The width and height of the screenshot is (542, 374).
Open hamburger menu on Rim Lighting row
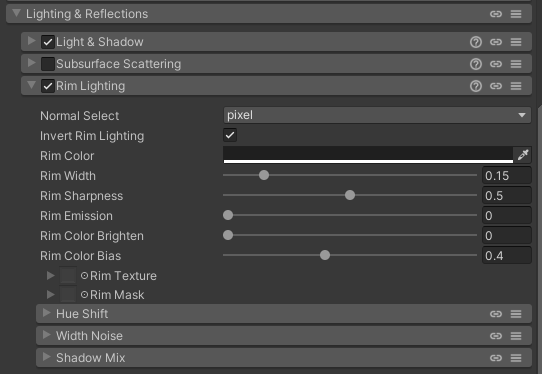[516, 86]
